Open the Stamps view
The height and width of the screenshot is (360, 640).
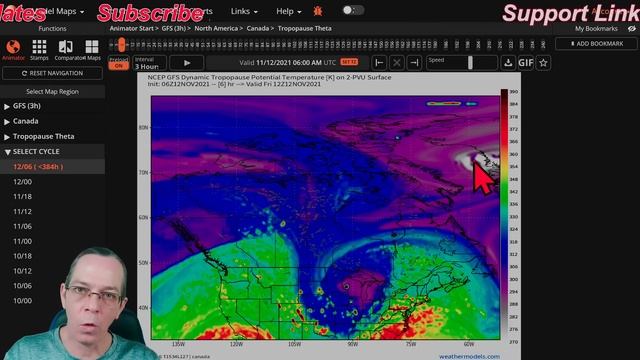click(39, 50)
